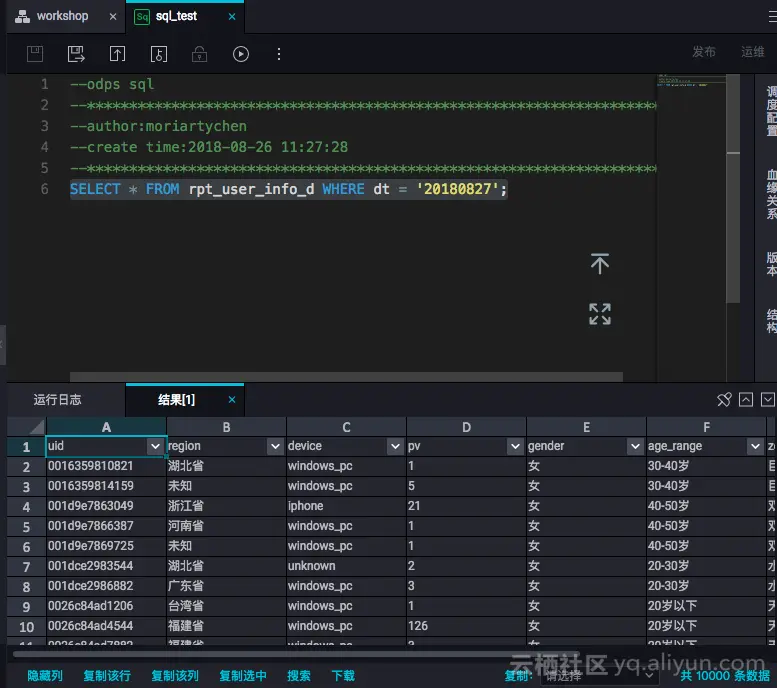777x688 pixels.
Task: Open the 调度配置 side panel
Action: (771, 111)
